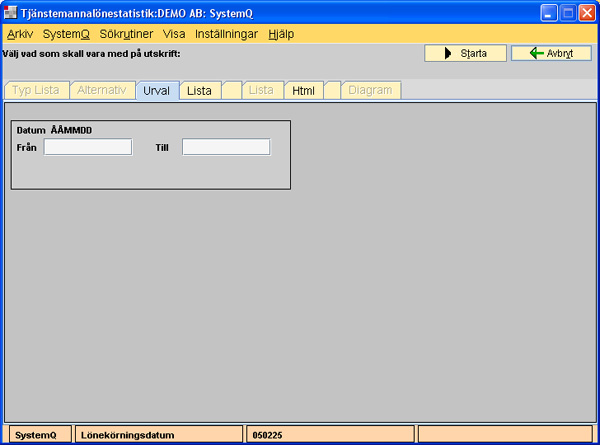The width and height of the screenshot is (600, 445).
Task: Select the Alternativ tab
Action: coord(102,90)
